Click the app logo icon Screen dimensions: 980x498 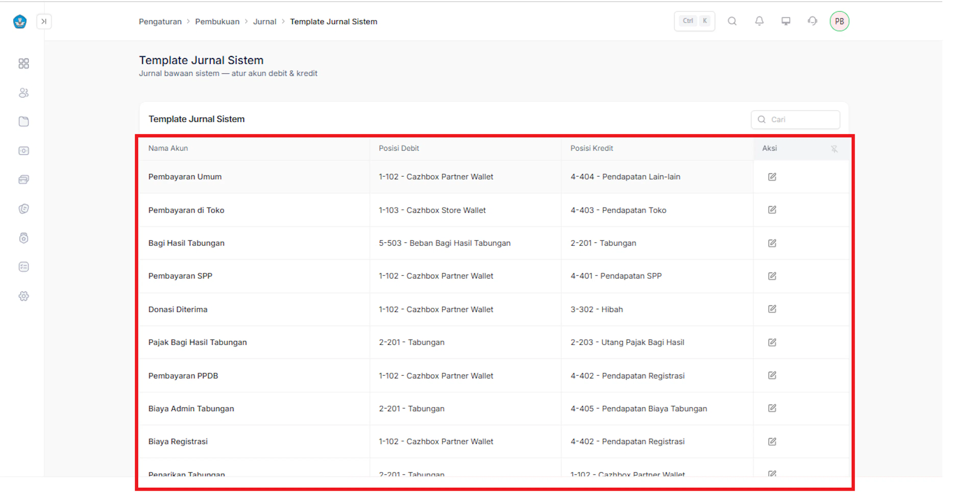click(20, 21)
